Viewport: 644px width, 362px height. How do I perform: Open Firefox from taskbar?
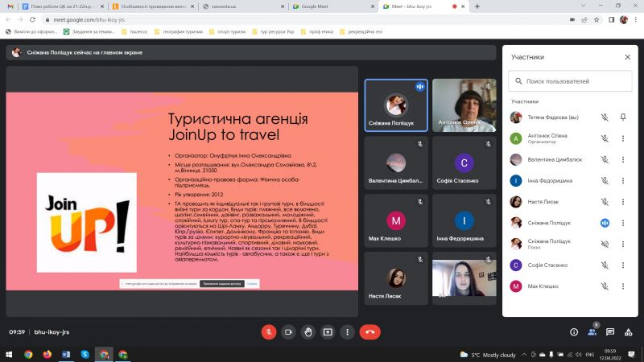pos(47,354)
